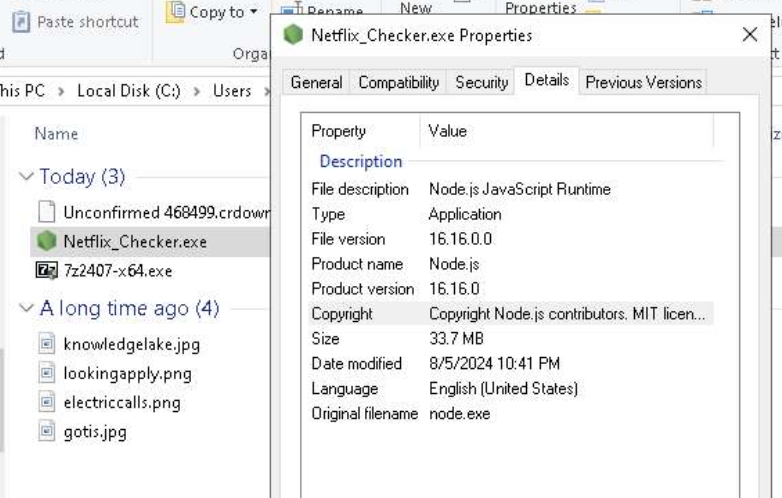Viewport: 782px width, 498px height.
Task: Click the Unconfirmed 468499.crdownload file icon
Action: (46, 211)
